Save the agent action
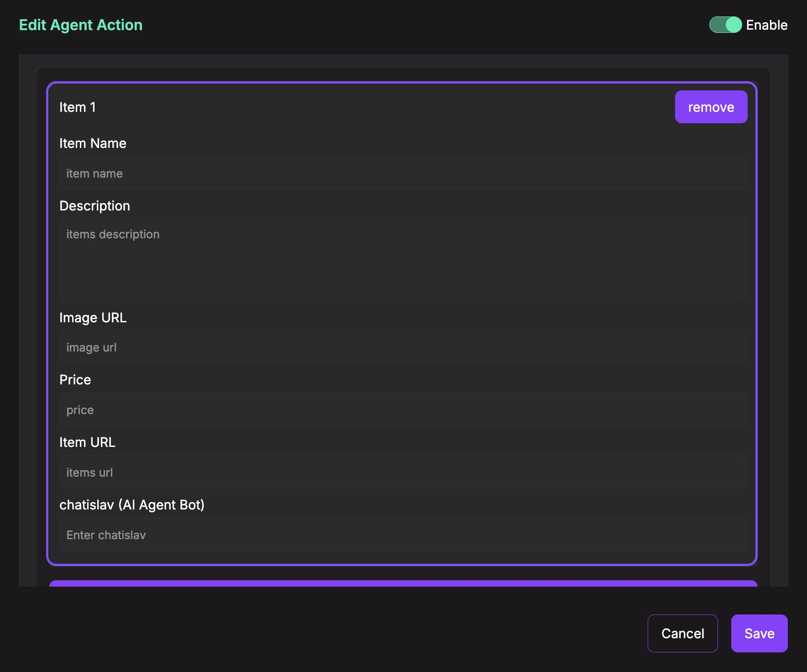The width and height of the screenshot is (807, 672). pos(759,633)
